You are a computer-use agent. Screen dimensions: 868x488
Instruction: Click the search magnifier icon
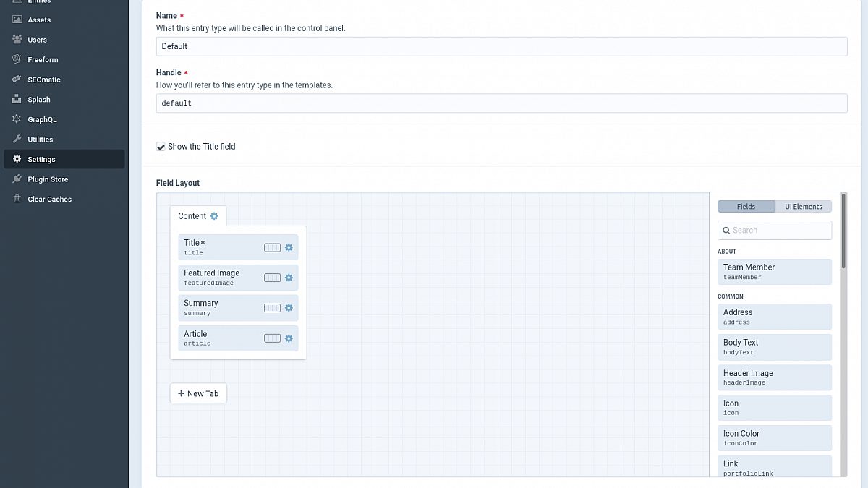point(726,231)
